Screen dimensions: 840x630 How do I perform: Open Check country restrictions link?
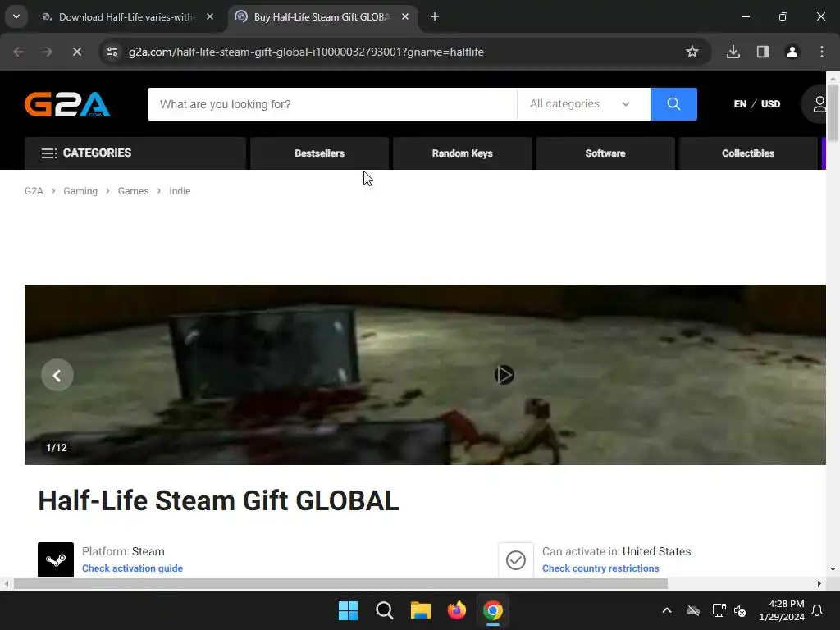tap(600, 568)
